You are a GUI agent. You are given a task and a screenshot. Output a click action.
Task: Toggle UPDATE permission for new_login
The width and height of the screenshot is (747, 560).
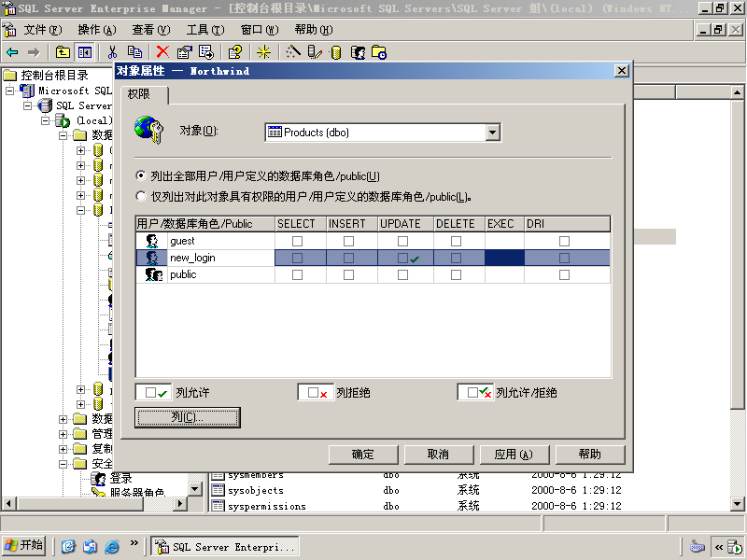pyautogui.click(x=403, y=259)
